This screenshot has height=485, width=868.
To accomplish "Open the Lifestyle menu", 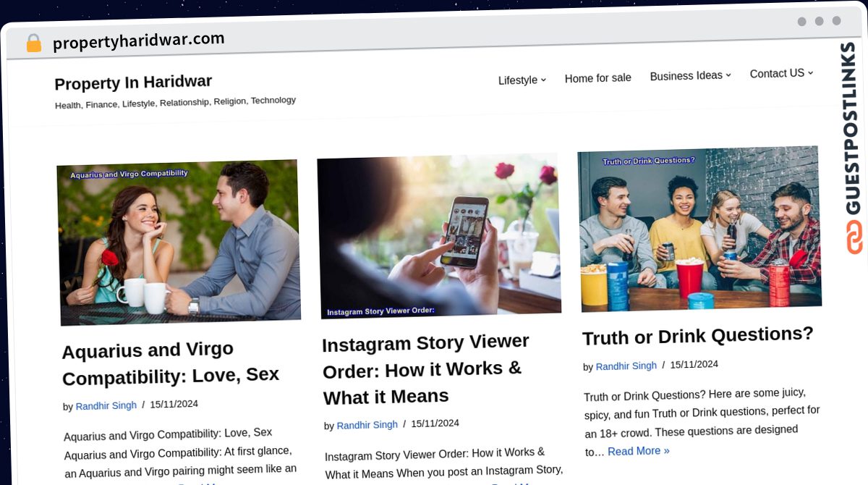I will [518, 80].
